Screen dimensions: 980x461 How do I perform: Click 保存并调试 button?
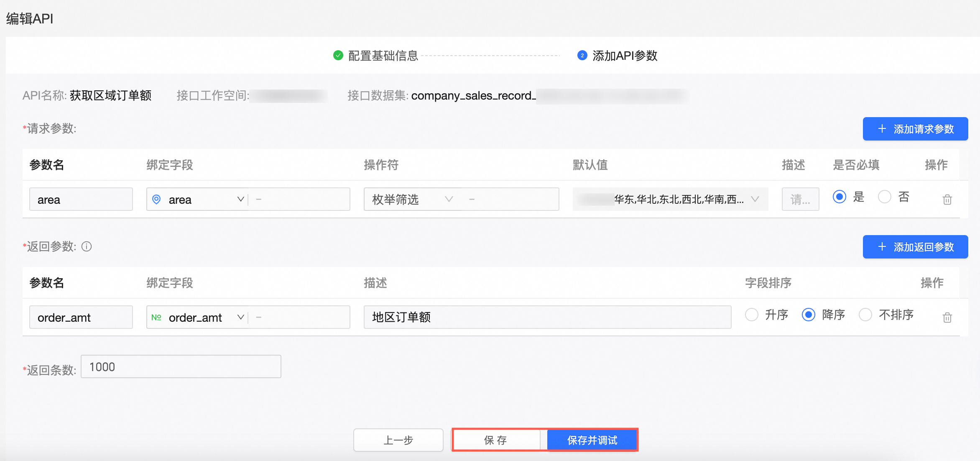[x=592, y=440]
